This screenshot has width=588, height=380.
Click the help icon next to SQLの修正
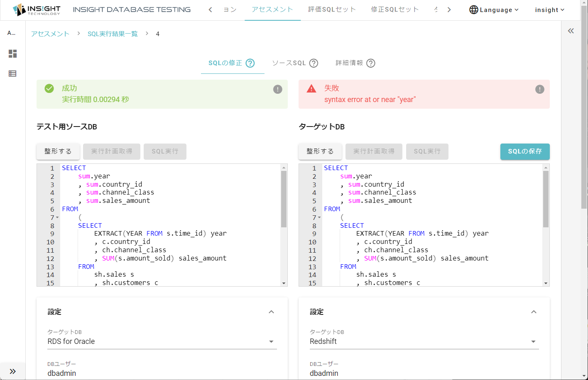[250, 63]
